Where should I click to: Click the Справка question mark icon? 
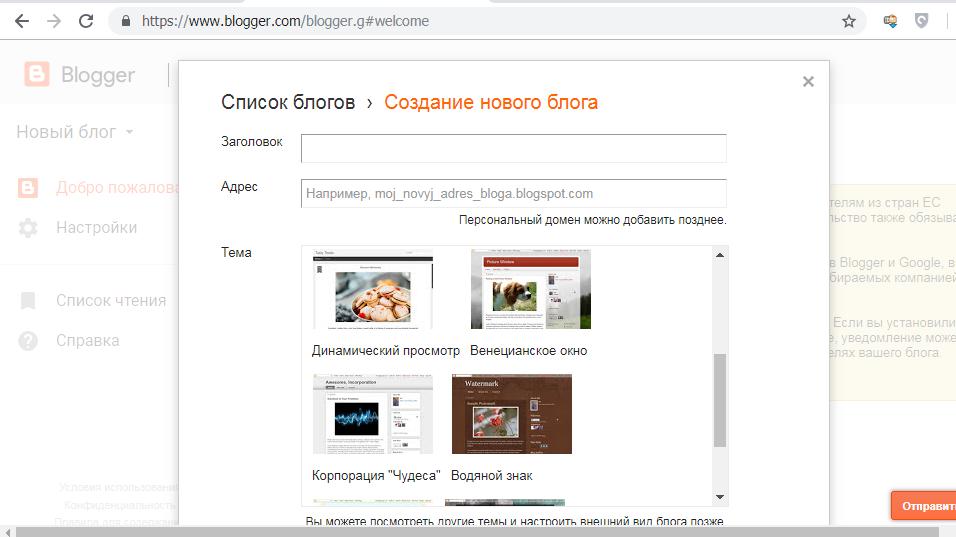[28, 341]
